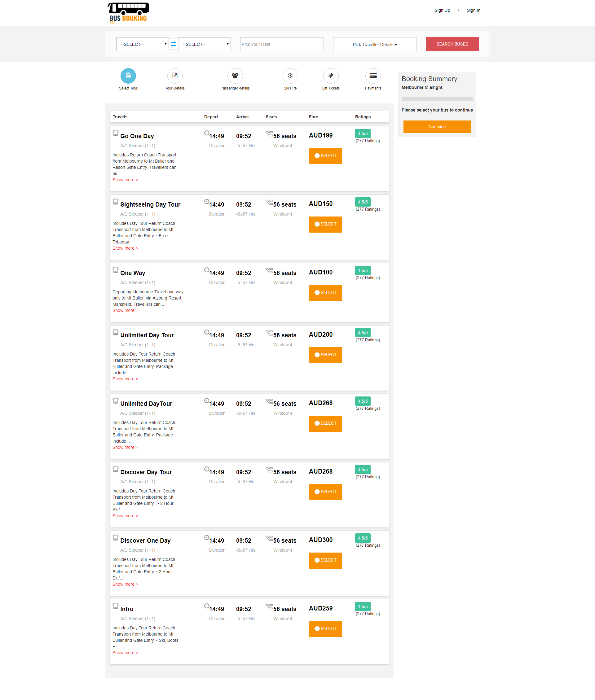The width and height of the screenshot is (595, 700).
Task: Open the departure city SELECT dropdown
Action: [x=142, y=44]
